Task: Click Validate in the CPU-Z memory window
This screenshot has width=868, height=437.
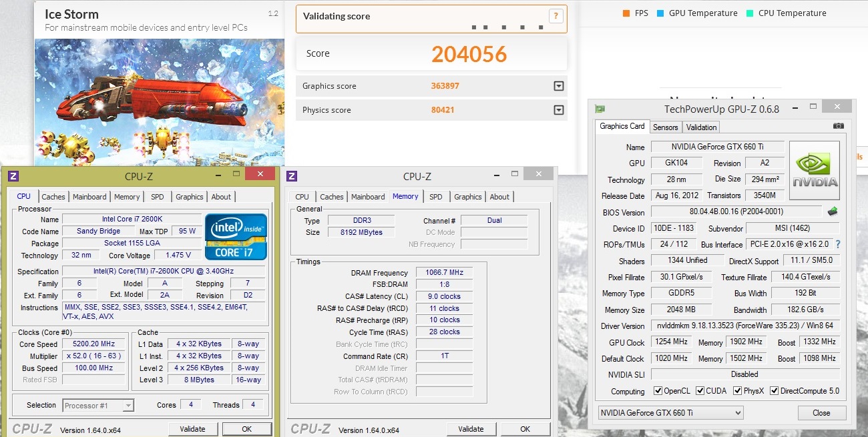Action: (x=471, y=429)
